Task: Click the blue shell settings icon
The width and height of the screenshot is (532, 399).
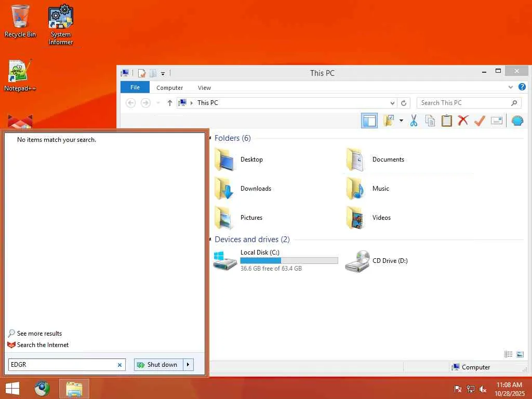Action: [x=517, y=121]
